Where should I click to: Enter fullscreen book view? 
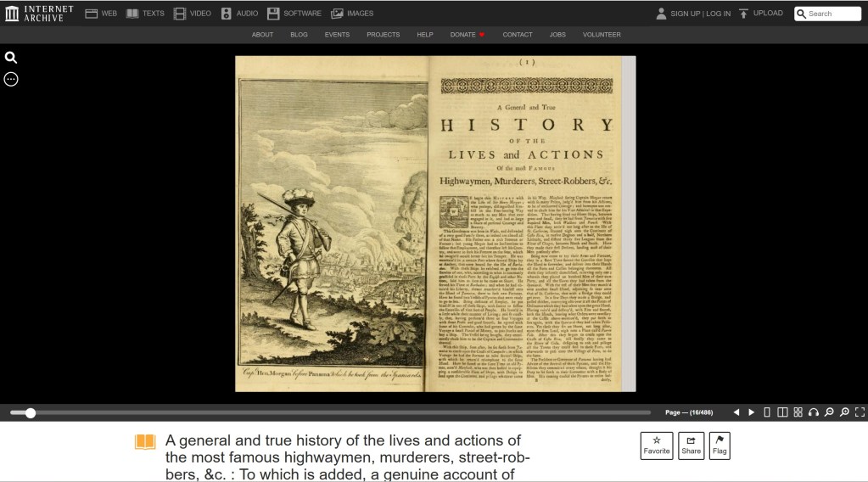(860, 412)
